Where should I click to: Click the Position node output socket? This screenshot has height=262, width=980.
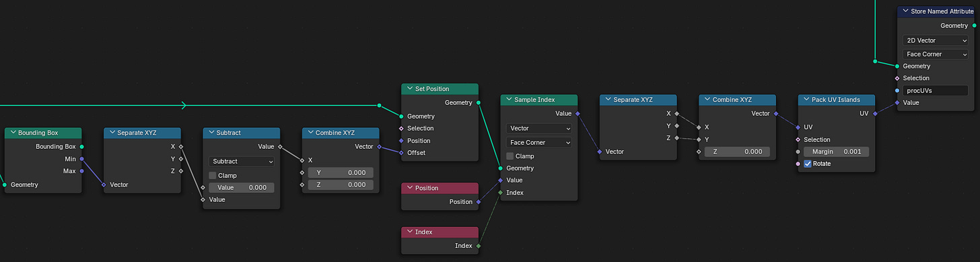point(479,201)
